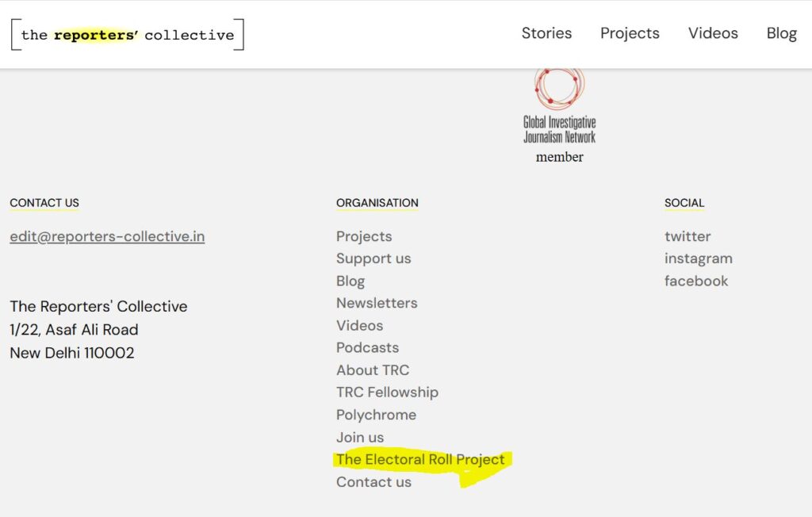Open the Contact us footer link
This screenshot has width=812, height=517.
(373, 482)
